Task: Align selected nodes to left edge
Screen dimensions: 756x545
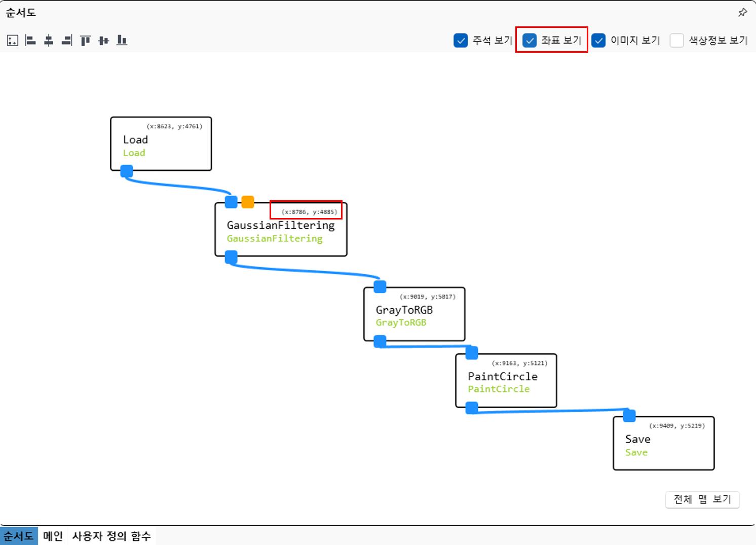Action: tap(30, 41)
